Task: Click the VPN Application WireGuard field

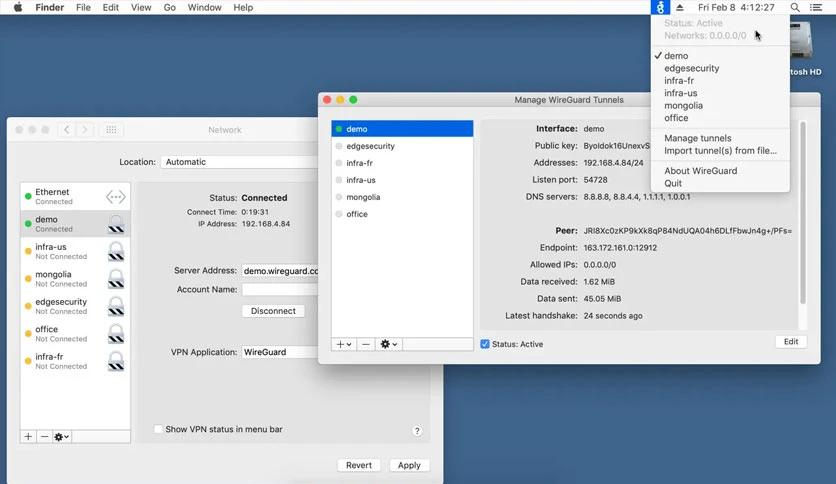Action: 280,352
